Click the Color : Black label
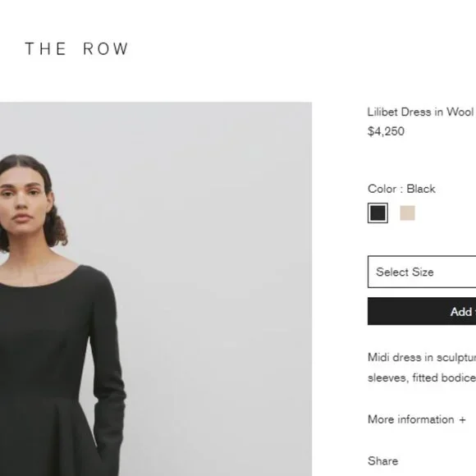Screen dimensions: 476x476 401,189
